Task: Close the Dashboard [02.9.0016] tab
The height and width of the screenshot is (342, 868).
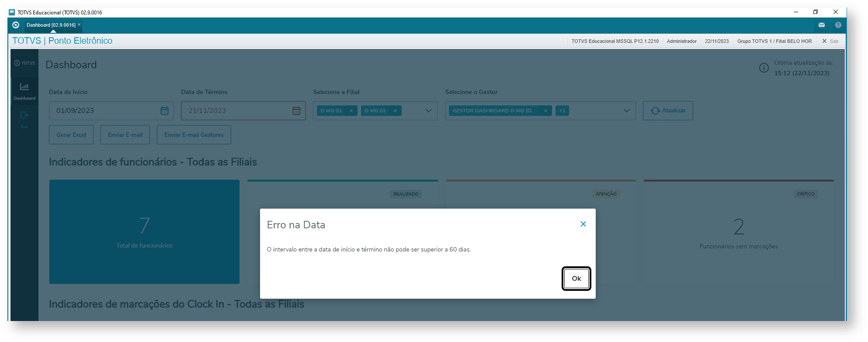Action: (79, 24)
